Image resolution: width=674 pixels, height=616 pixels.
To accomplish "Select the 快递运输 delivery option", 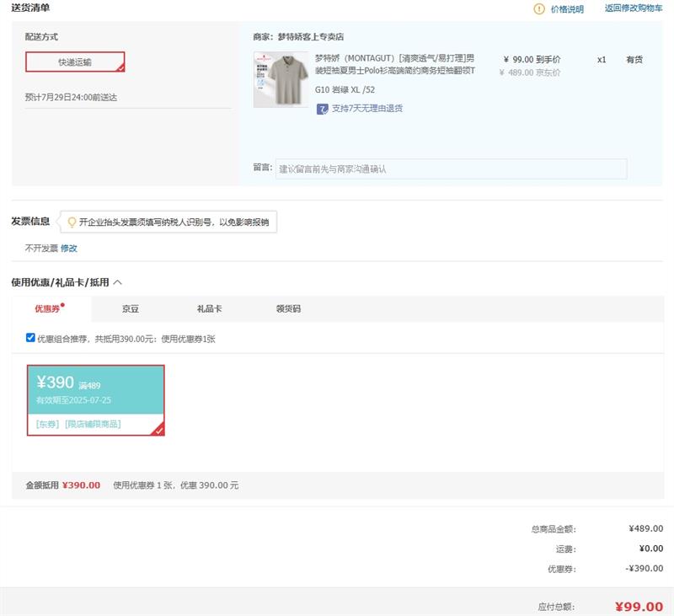I will click(75, 62).
